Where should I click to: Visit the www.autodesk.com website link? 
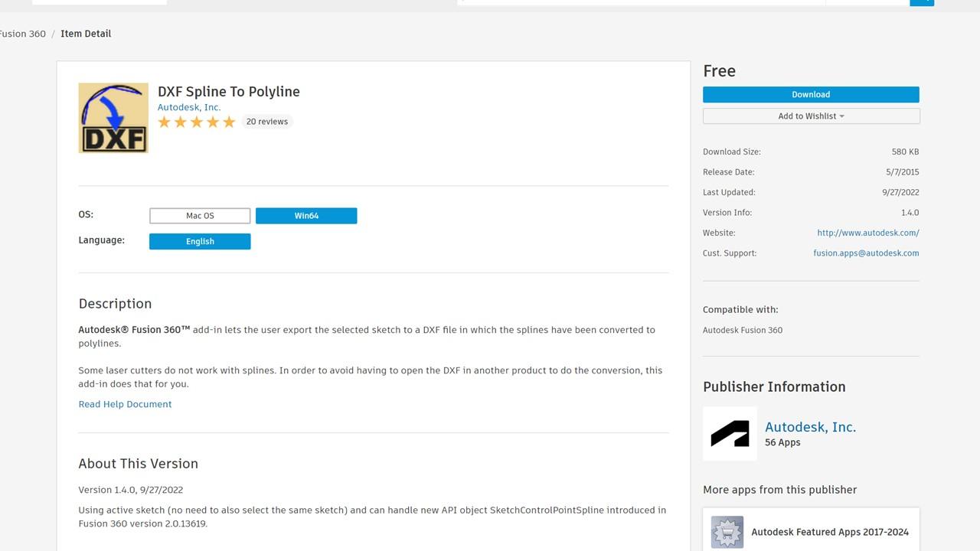pos(867,233)
